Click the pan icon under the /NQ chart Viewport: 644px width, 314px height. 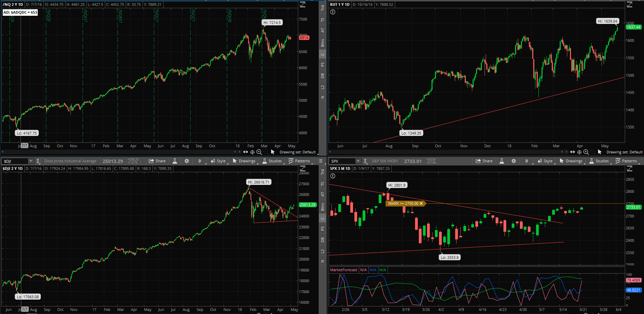click(245, 152)
